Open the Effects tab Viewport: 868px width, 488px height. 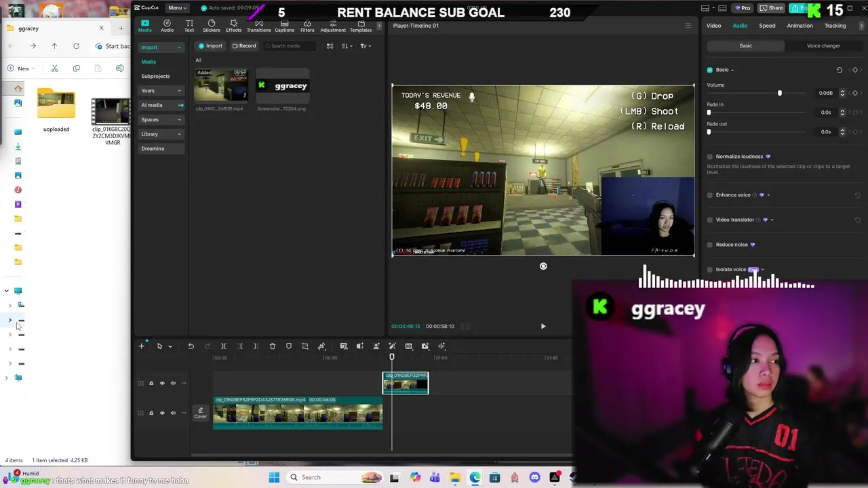tap(233, 26)
